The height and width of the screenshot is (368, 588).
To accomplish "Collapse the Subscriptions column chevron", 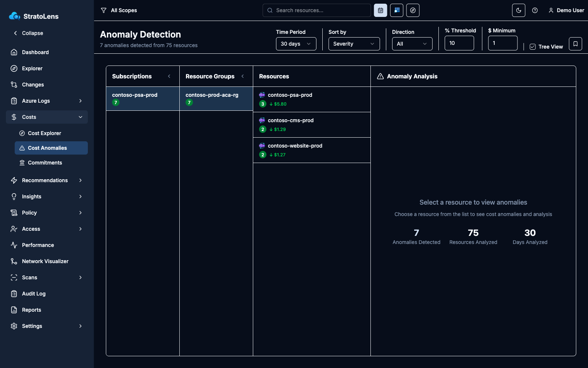I will point(169,76).
